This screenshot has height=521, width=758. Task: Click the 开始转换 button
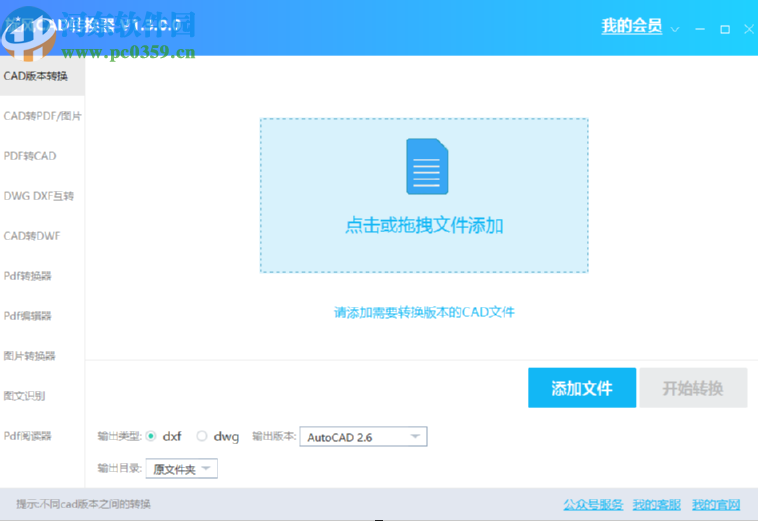click(693, 388)
